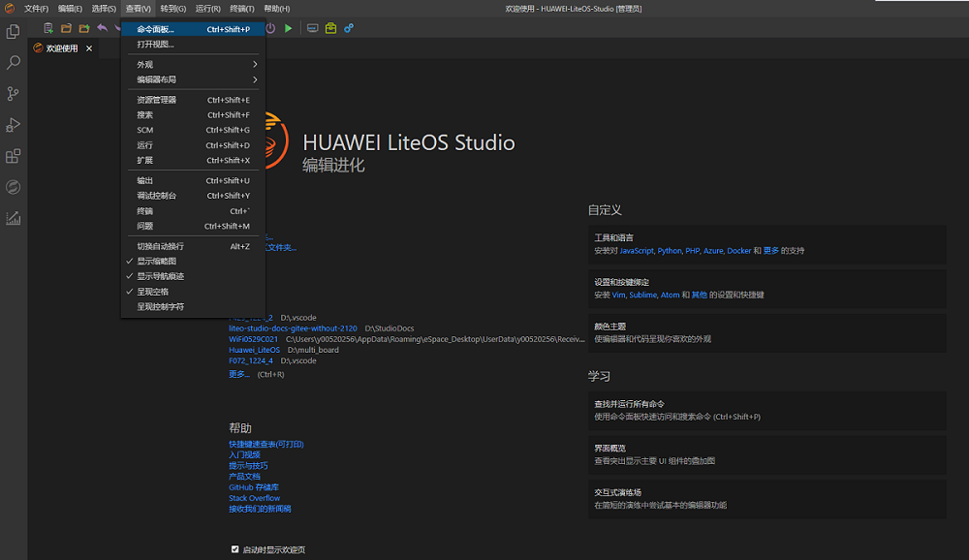This screenshot has height=560, width=969.
Task: Open recent F072_1224_4 project link
Action: (x=250, y=360)
